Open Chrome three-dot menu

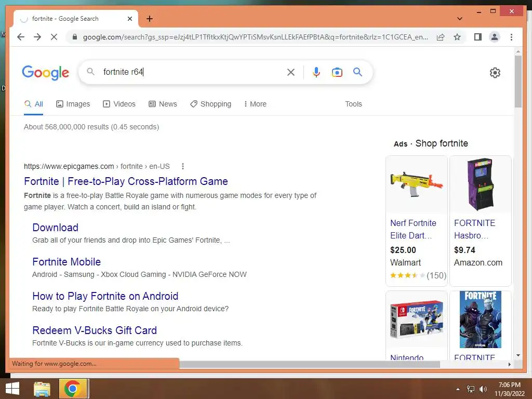511,37
